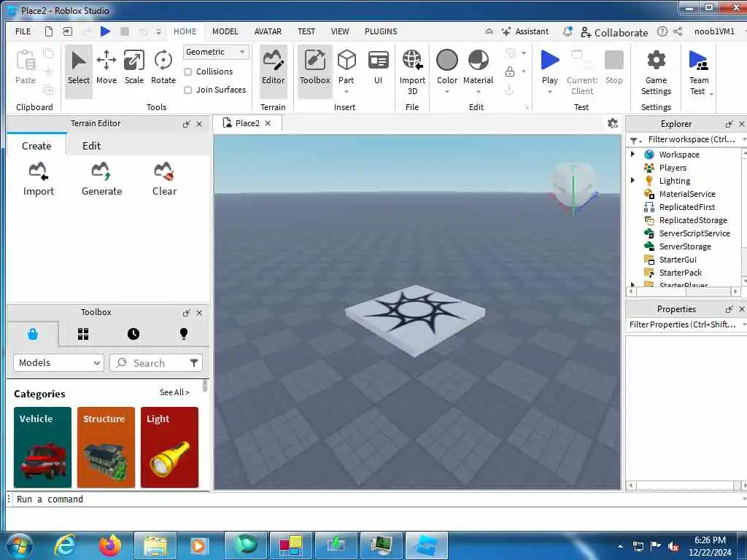Open the Structure category card

coord(106,447)
